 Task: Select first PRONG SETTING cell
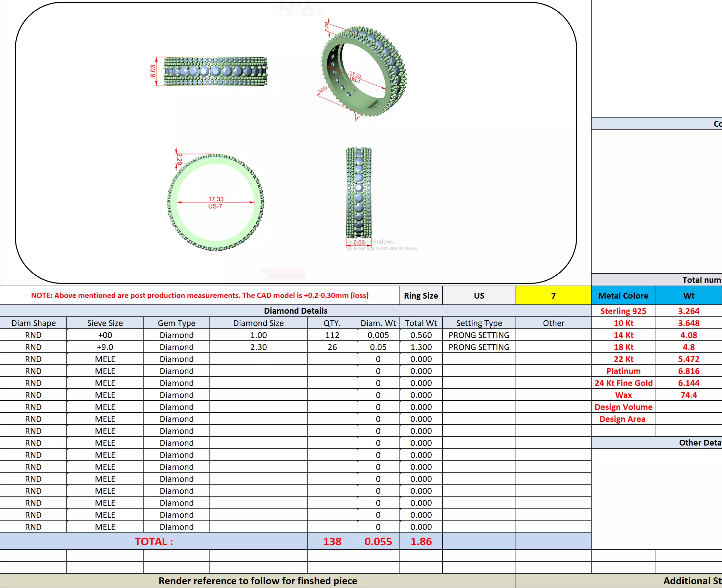click(x=479, y=335)
